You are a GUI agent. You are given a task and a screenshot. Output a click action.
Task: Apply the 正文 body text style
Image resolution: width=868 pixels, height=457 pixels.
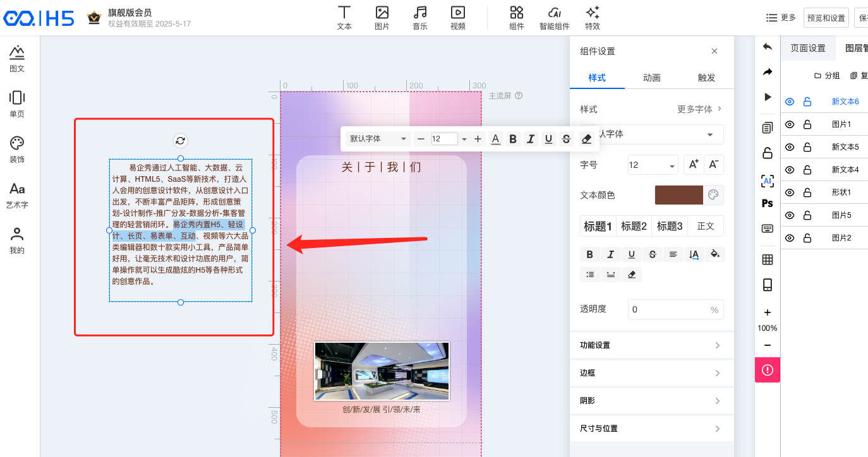(x=706, y=226)
